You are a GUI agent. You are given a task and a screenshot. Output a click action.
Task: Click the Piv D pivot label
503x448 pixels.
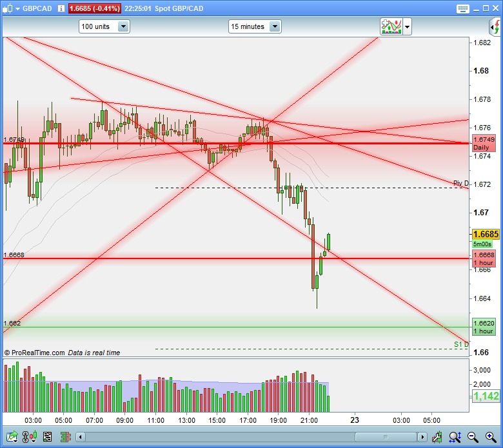460,183
